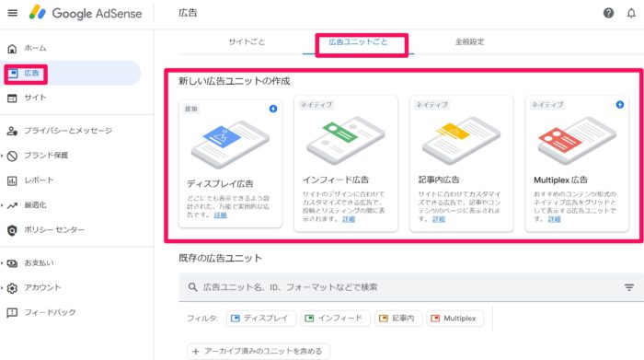644x360 pixels.
Task: Click the ホーム home icon in sidebar
Action: [x=12, y=49]
